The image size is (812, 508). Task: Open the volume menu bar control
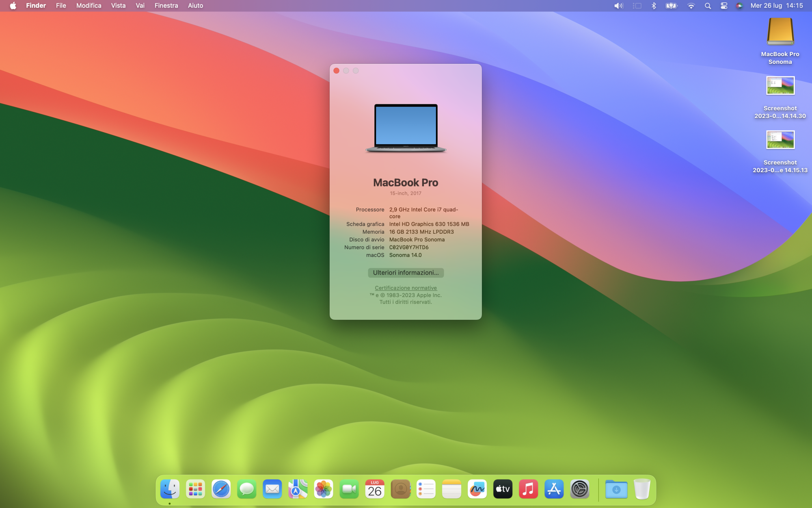[618, 6]
